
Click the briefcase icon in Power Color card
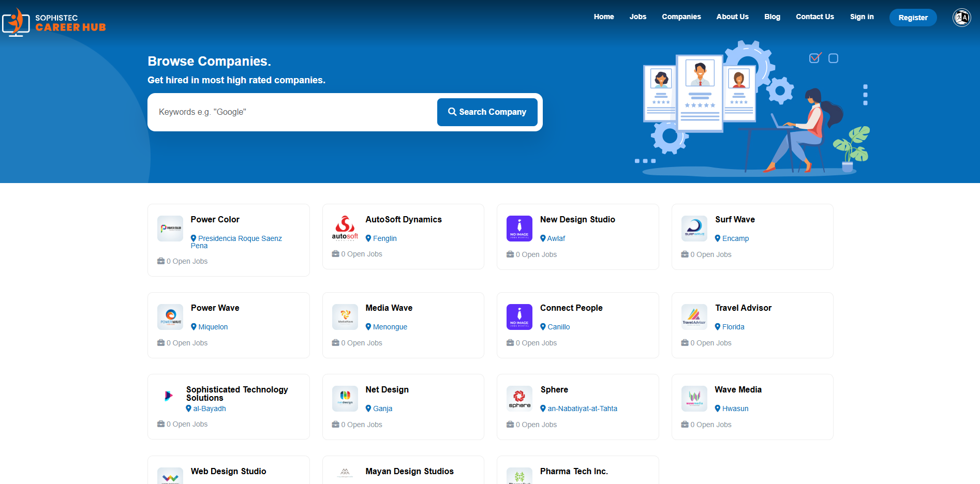coord(161,261)
